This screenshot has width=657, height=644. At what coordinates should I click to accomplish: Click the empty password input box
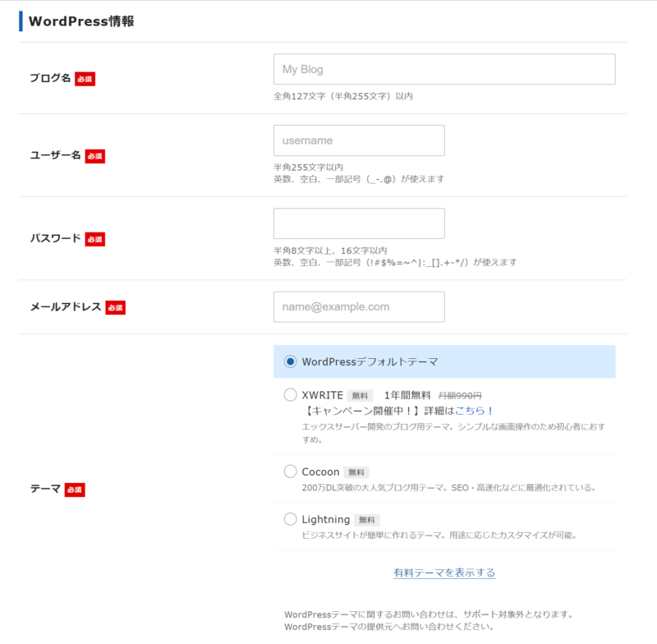coord(359,223)
